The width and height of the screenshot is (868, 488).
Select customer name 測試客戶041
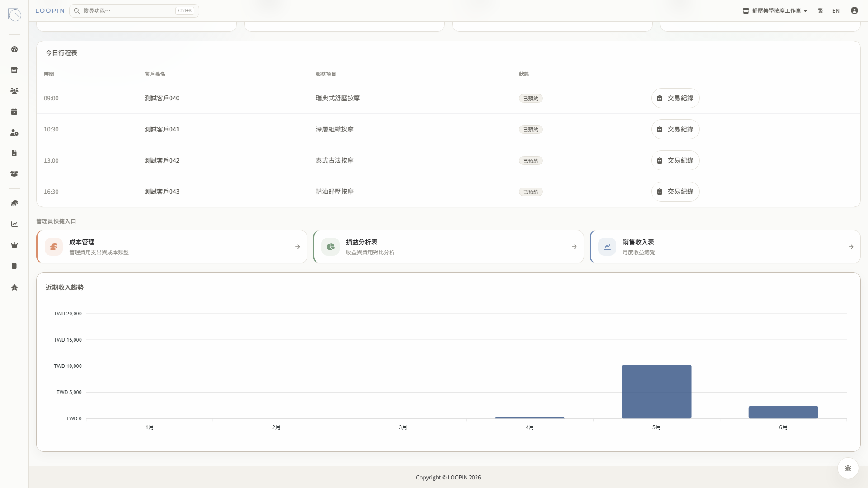(x=162, y=129)
